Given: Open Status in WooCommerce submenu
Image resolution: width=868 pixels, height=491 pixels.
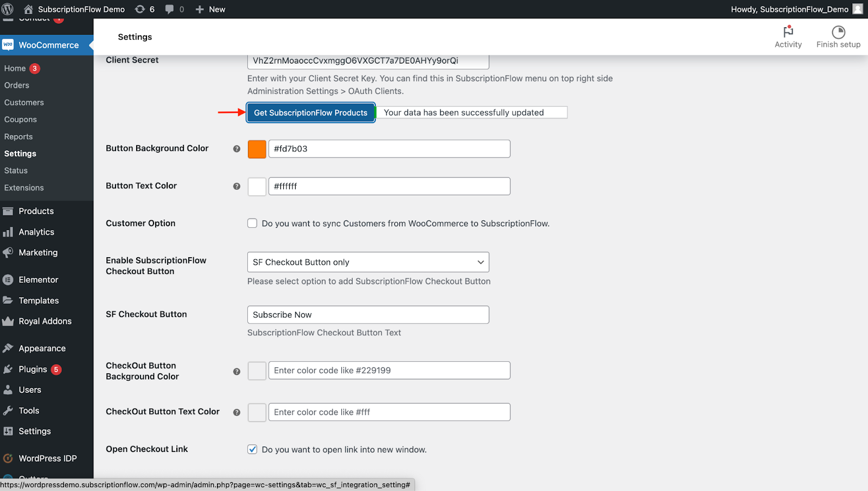Looking at the screenshot, I should (16, 170).
